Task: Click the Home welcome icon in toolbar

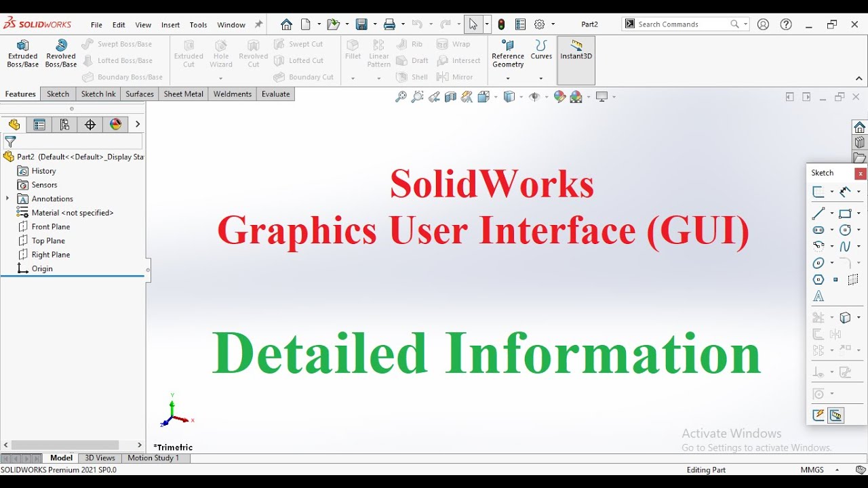Action: tap(286, 24)
